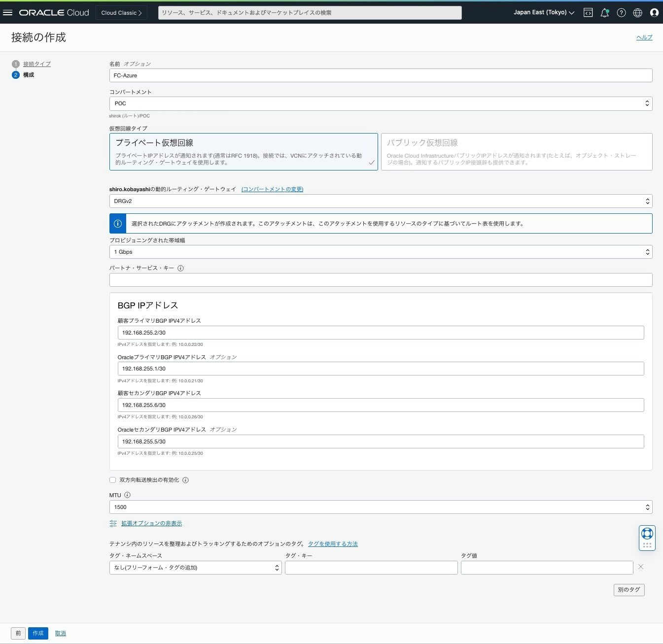Open the user profile avatar
Viewport: 663px width, 644px height.
coord(654,13)
